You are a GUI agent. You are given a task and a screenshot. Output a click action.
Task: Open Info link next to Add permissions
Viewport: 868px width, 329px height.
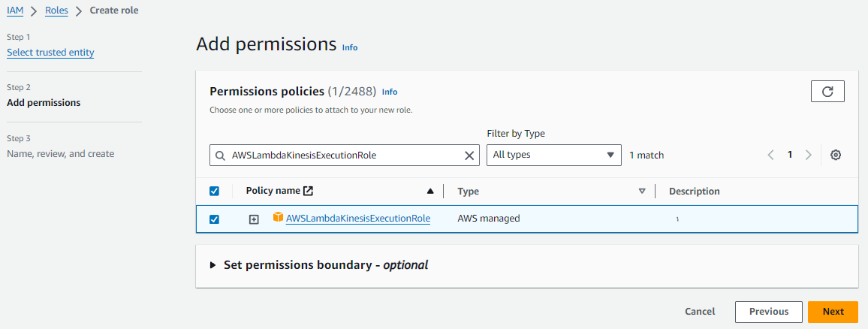tap(350, 47)
